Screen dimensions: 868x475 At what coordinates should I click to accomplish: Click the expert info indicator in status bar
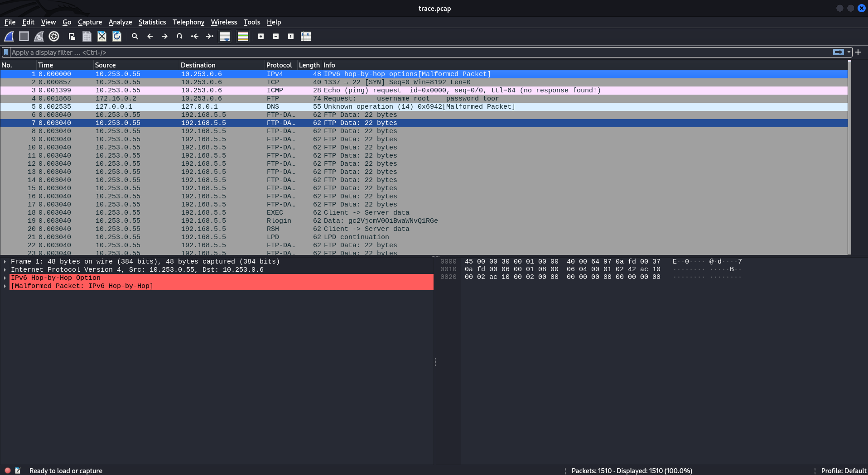click(x=8, y=470)
